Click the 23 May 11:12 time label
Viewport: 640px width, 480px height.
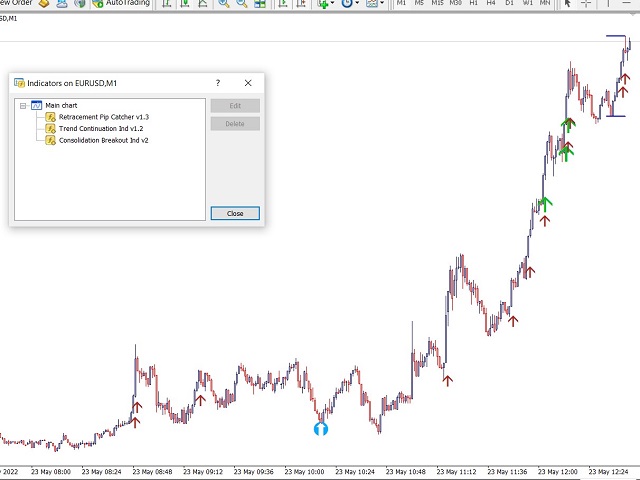tap(456, 472)
